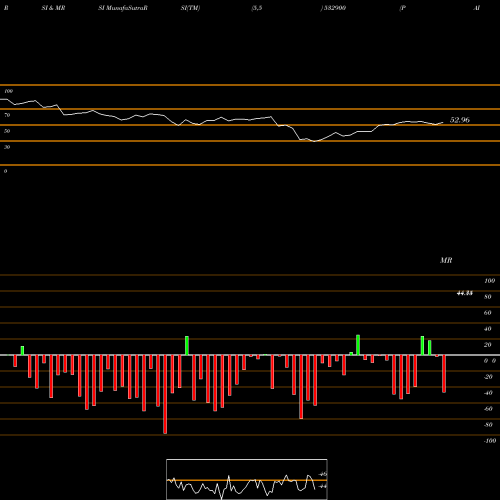Click the MR label above the lower chart
The height and width of the screenshot is (500, 500).
click(446, 260)
